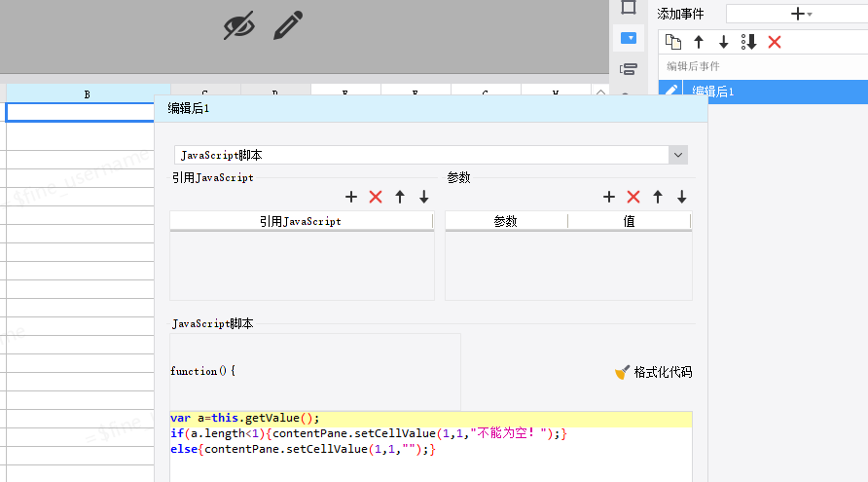Viewport: 868px width, 482px height.
Task: Click the scroll up arrow above the grid
Action: pyautogui.click(x=600, y=92)
